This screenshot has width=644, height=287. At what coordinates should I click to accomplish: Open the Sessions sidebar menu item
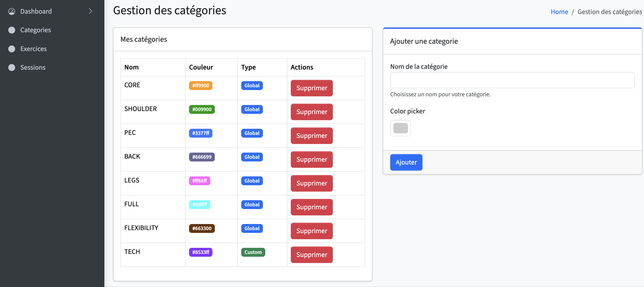33,68
